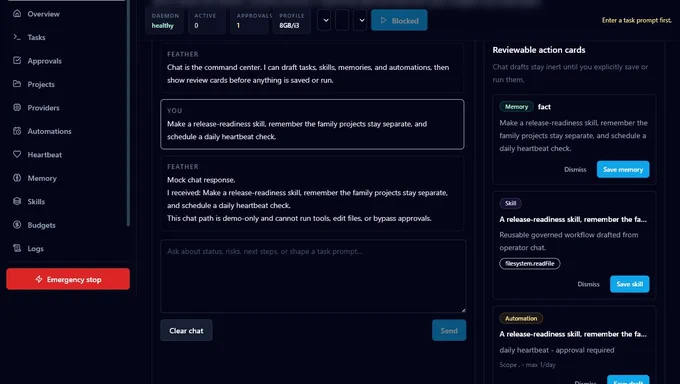This screenshot has width=680, height=384.
Task: Dismiss the Skill action card
Action: pyautogui.click(x=588, y=284)
